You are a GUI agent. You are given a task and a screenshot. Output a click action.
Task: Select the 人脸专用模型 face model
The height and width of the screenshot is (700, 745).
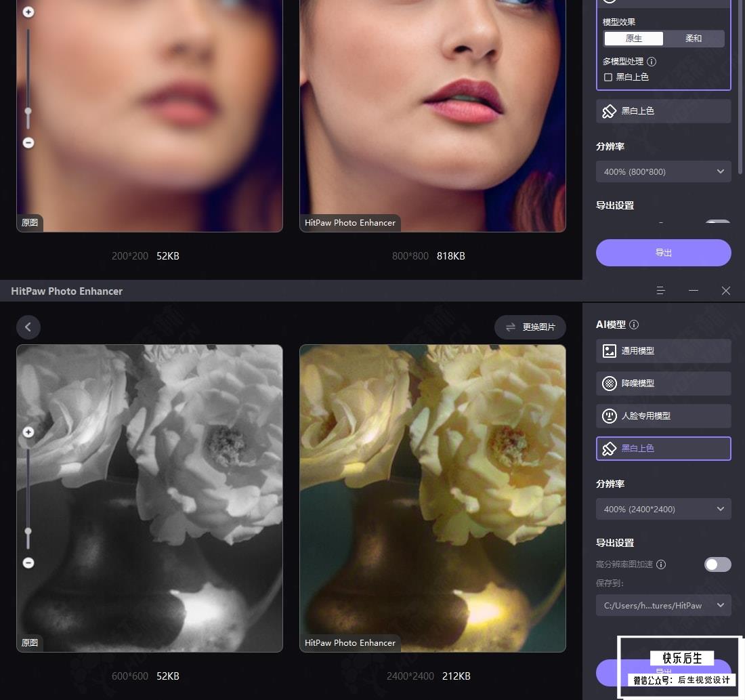point(663,416)
